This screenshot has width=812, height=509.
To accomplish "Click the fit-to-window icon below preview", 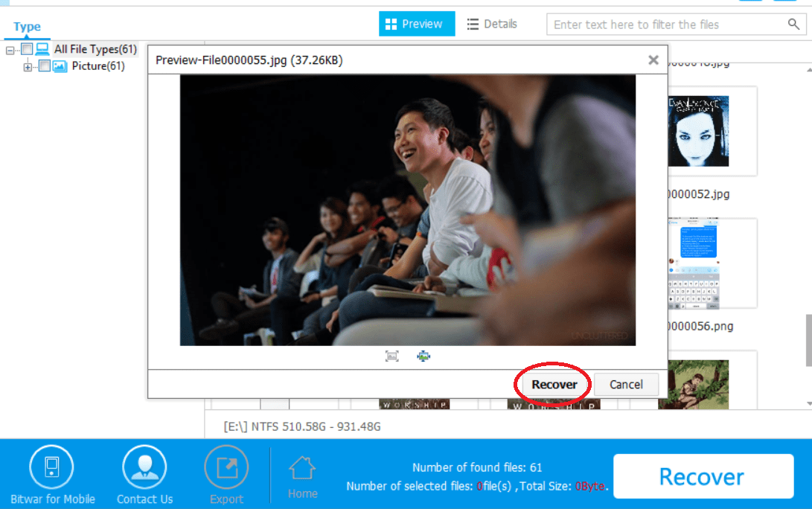I will click(x=423, y=356).
